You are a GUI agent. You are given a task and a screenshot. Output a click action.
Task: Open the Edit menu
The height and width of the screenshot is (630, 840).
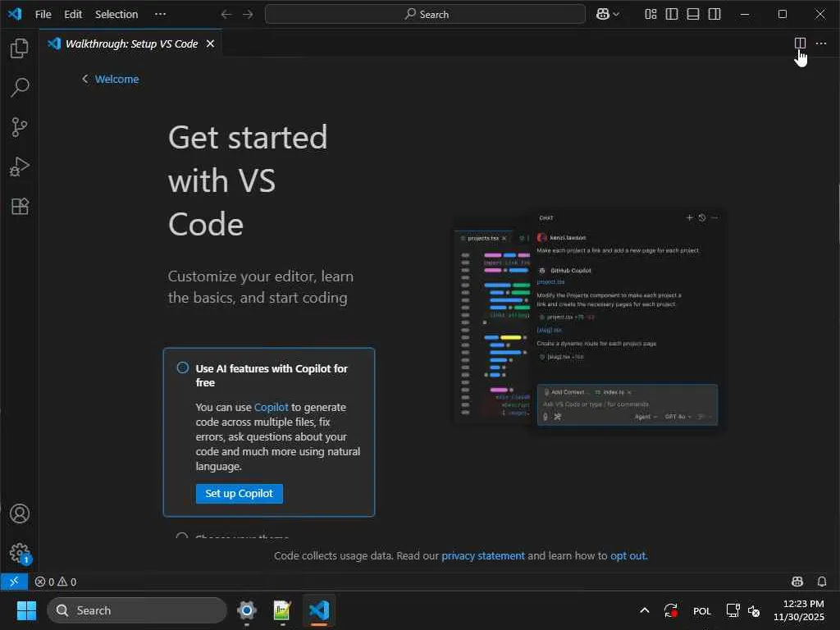click(73, 15)
